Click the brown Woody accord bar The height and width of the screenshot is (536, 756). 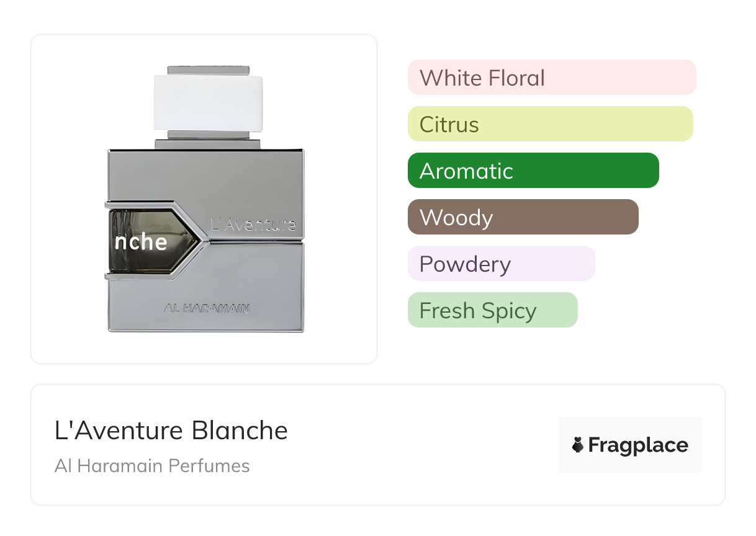(523, 217)
